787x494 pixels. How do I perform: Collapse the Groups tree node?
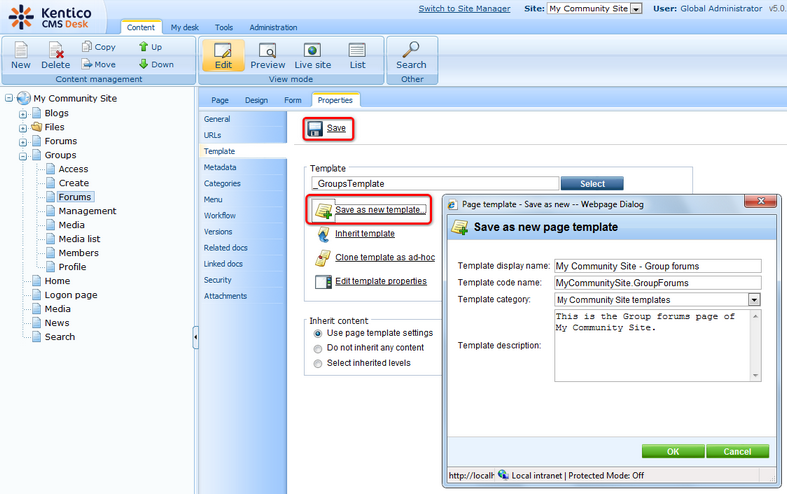22,156
